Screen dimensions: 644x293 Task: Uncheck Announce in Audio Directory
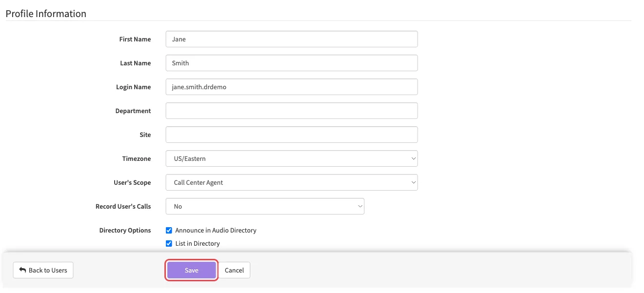point(169,230)
